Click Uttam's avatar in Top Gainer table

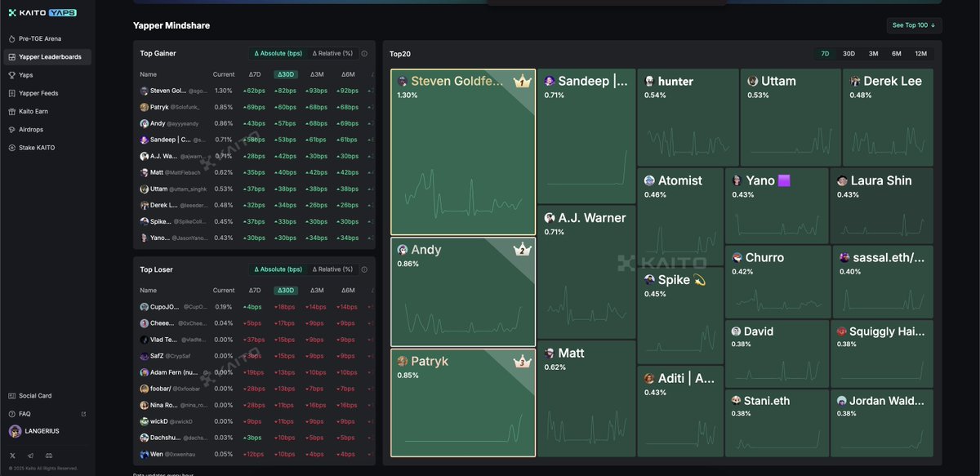pos(145,189)
